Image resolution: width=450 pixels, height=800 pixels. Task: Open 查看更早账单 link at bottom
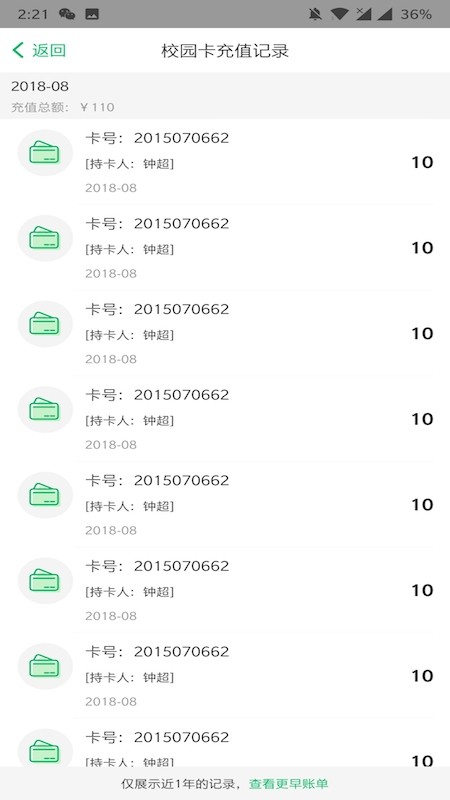[x=288, y=784]
